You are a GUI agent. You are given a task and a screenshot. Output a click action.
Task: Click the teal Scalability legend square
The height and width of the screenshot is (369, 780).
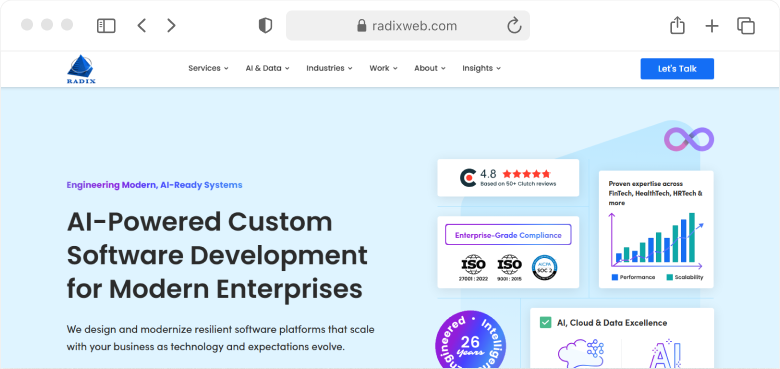(670, 277)
